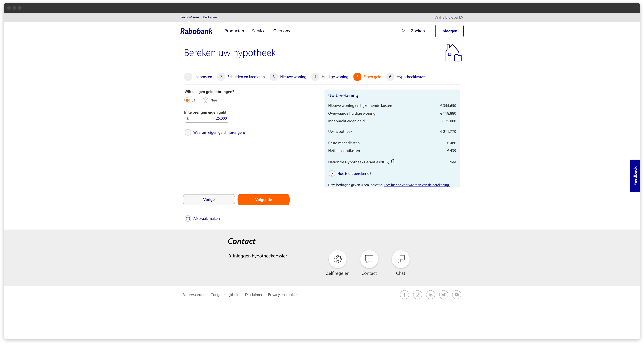This screenshot has height=344, width=644.
Task: Open the NHG info icon
Action: 393,161
